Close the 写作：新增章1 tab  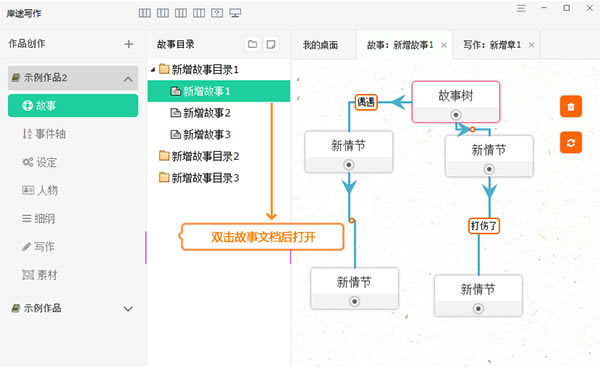(x=532, y=45)
